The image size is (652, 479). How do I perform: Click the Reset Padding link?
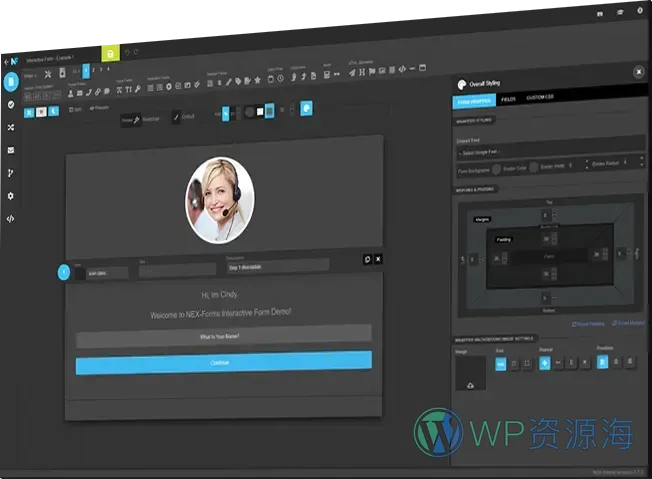click(588, 324)
